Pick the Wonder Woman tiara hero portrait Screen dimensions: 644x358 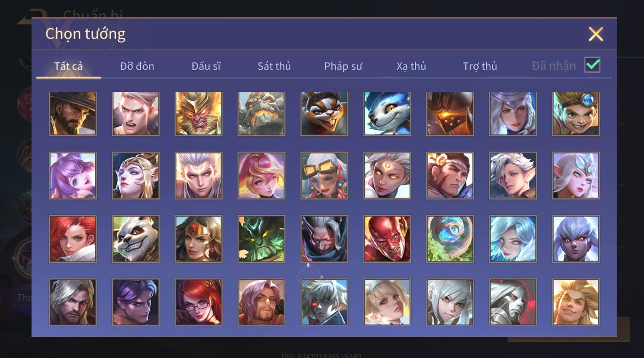tap(198, 239)
